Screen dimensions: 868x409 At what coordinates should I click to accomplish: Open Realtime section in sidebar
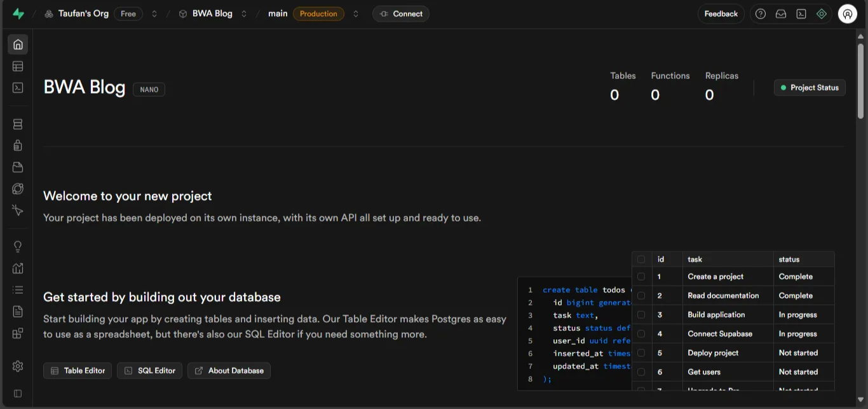click(18, 211)
